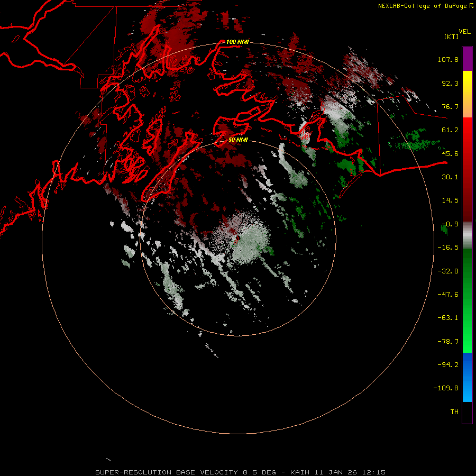Click the -32.0 velocity scale value
This screenshot has height=476, width=476.
click(448, 271)
